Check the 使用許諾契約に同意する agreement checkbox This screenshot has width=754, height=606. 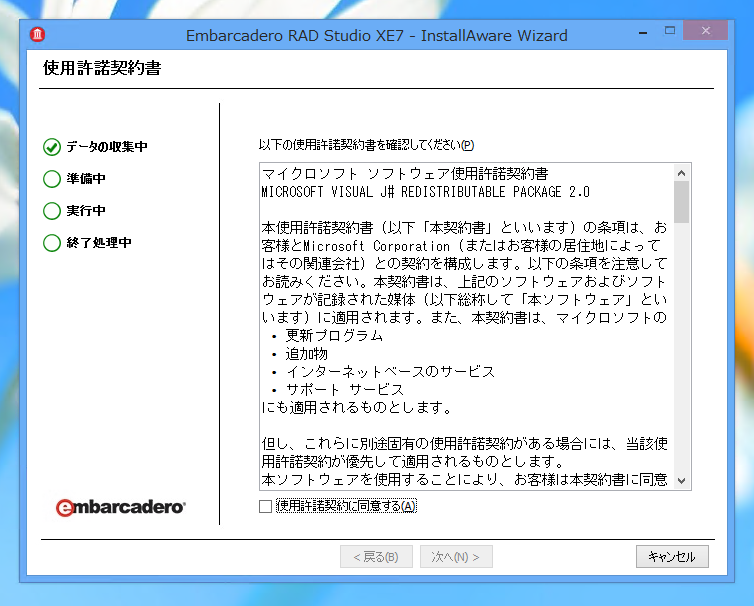[x=265, y=506]
